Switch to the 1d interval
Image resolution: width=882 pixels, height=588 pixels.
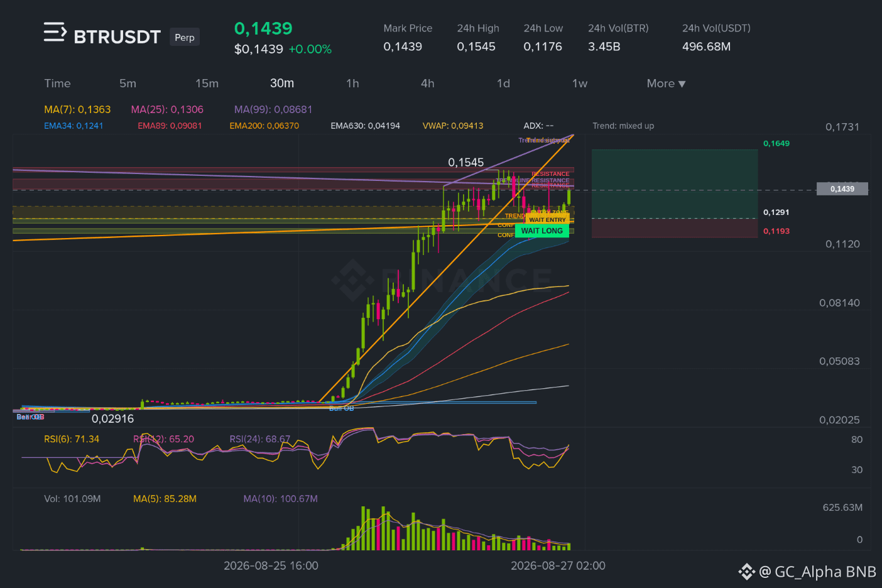pos(503,84)
